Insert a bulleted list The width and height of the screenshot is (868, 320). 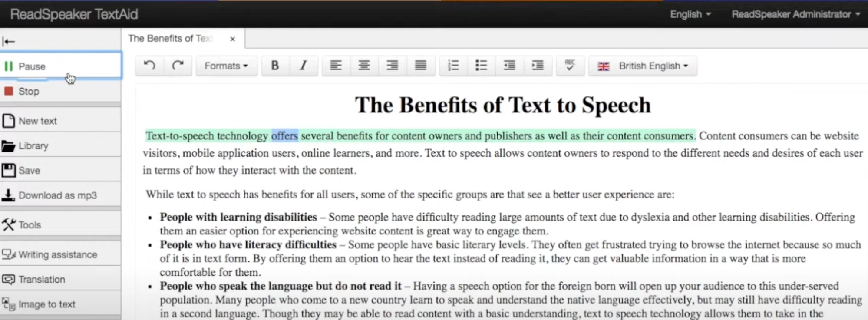pos(481,66)
